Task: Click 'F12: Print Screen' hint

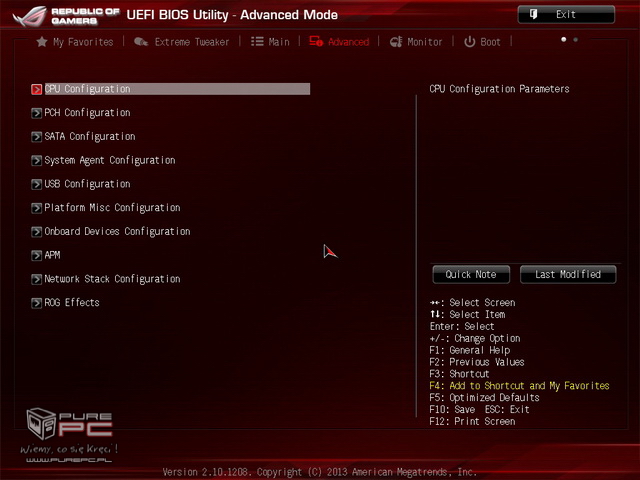Action: pyautogui.click(x=472, y=421)
